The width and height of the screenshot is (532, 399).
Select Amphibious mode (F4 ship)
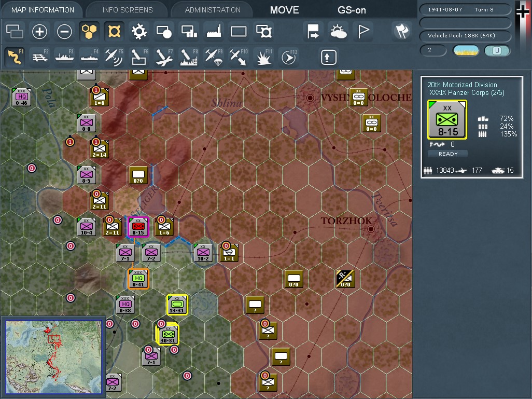(89, 57)
